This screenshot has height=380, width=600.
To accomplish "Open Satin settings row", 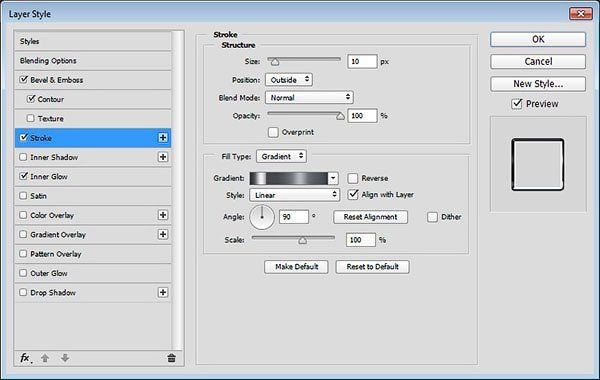I will pyautogui.click(x=93, y=196).
